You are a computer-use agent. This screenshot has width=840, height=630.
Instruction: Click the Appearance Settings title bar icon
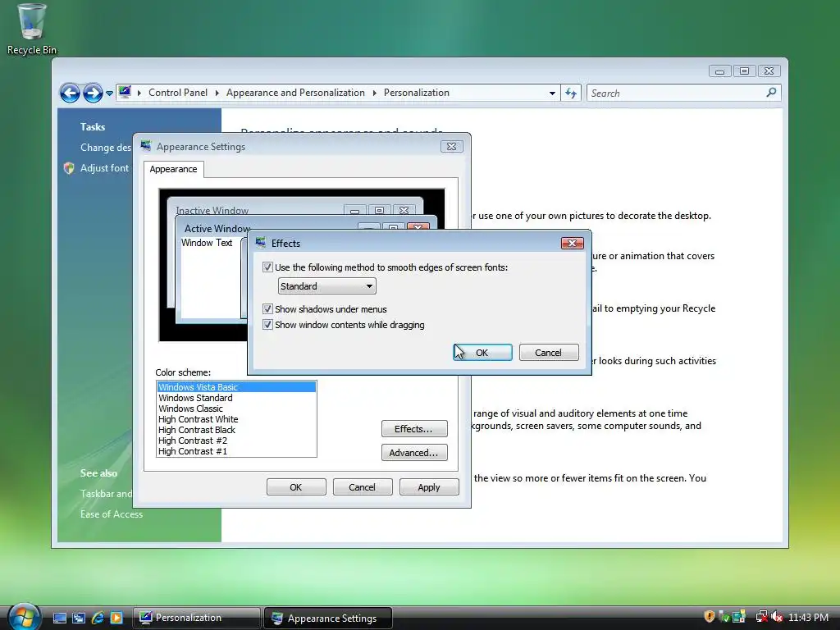146,146
